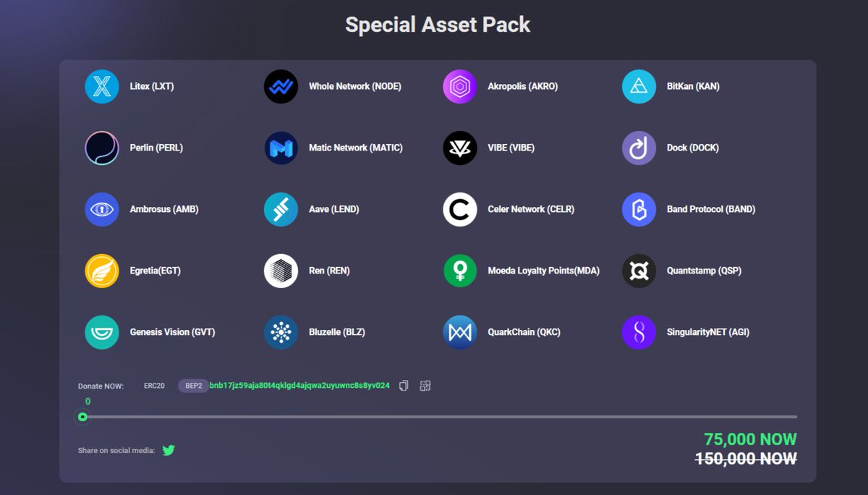Click the Donate NOW: label
This screenshot has width=868, height=495.
(101, 386)
